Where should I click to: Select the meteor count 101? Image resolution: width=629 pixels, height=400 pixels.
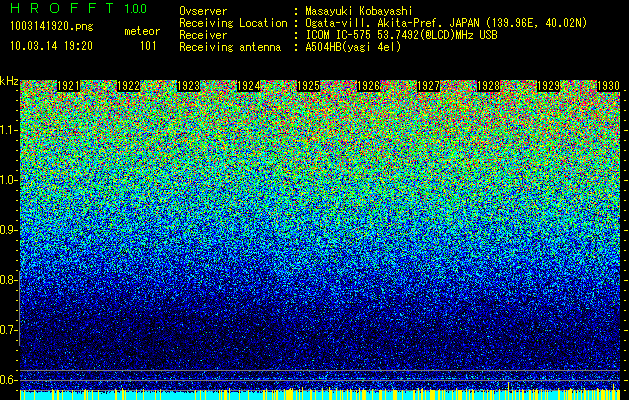148,46
